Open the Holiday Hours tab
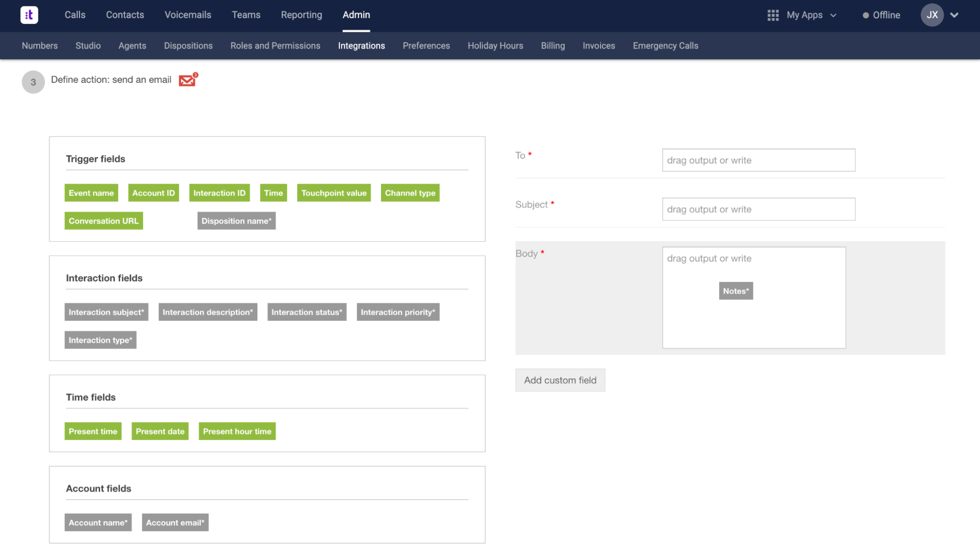The height and width of the screenshot is (557, 980). (x=495, y=46)
